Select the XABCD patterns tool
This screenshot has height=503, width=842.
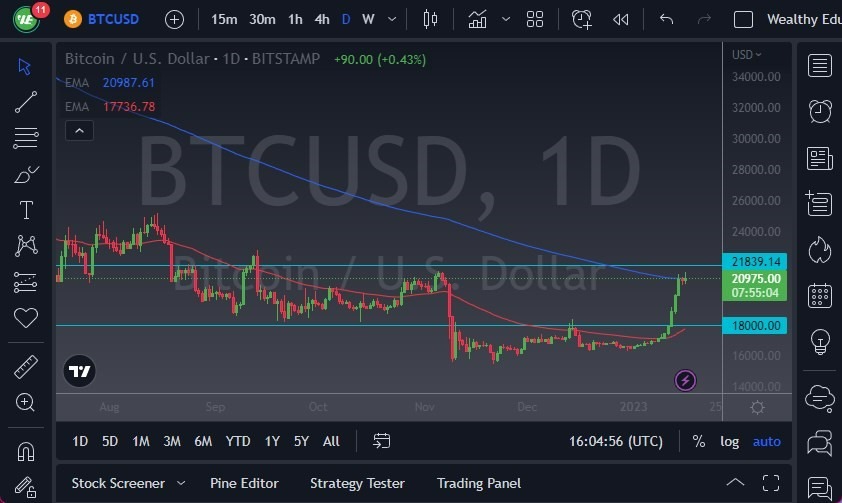[x=26, y=245]
